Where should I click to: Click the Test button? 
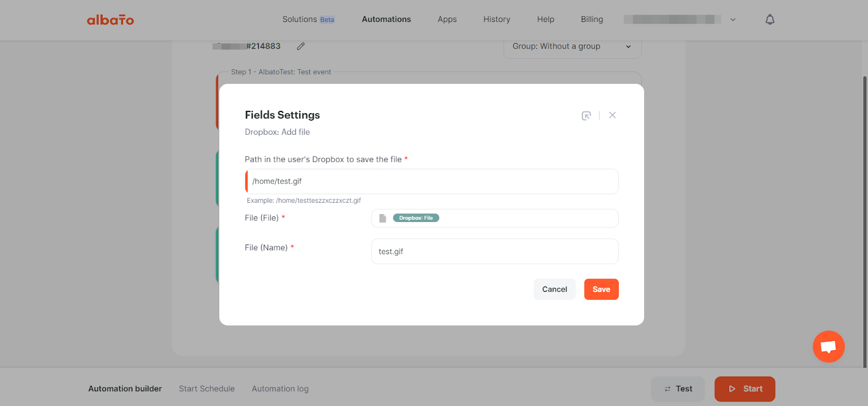click(678, 389)
